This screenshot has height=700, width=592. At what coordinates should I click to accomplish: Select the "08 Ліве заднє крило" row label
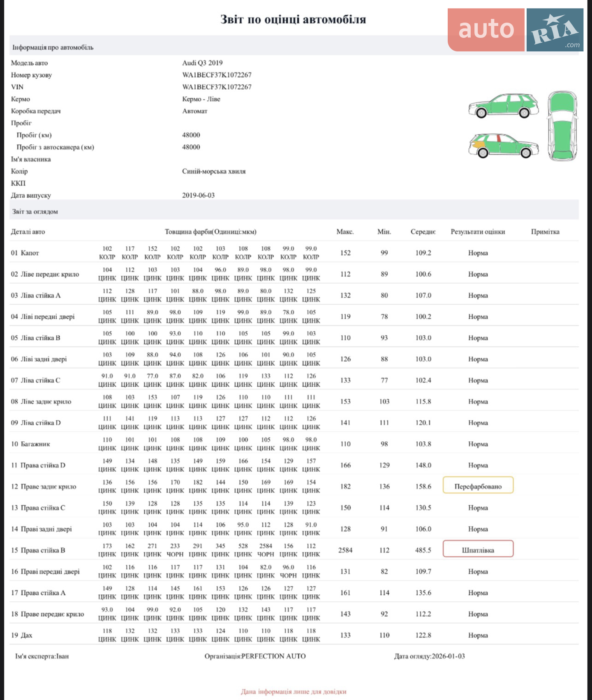41,401
